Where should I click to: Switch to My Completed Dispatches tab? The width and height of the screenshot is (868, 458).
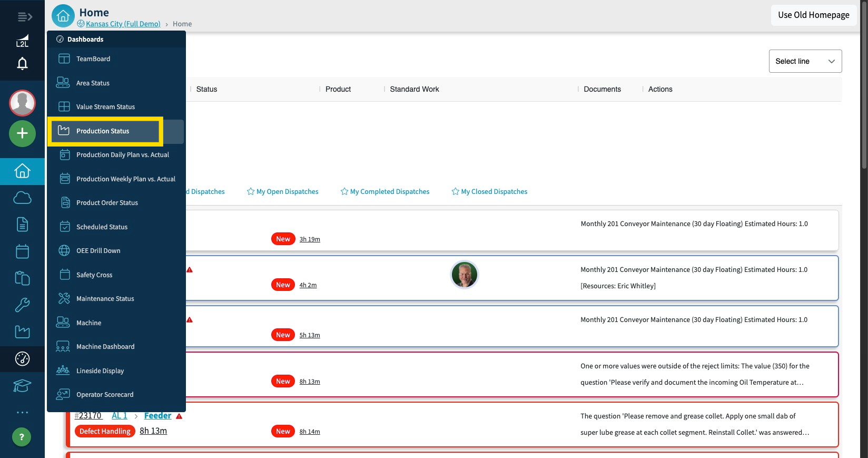pos(385,191)
